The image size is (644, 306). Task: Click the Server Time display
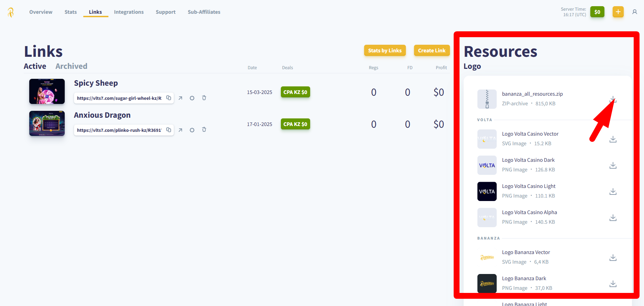point(573,12)
